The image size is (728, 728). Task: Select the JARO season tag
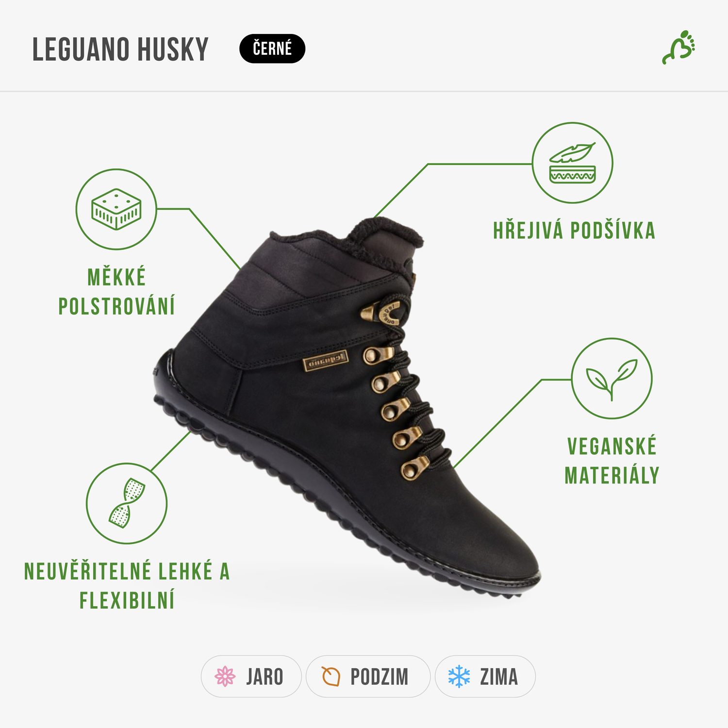point(251,676)
